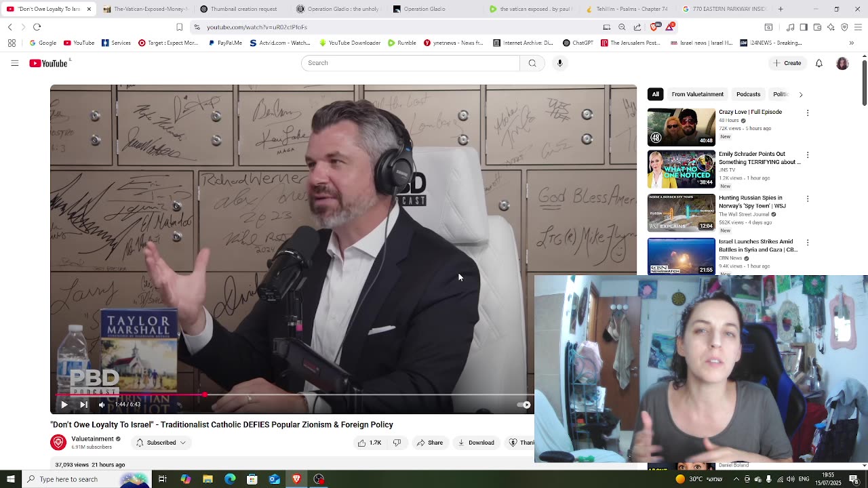The height and width of the screenshot is (488, 868).
Task: Mute the video volume
Action: click(102, 405)
